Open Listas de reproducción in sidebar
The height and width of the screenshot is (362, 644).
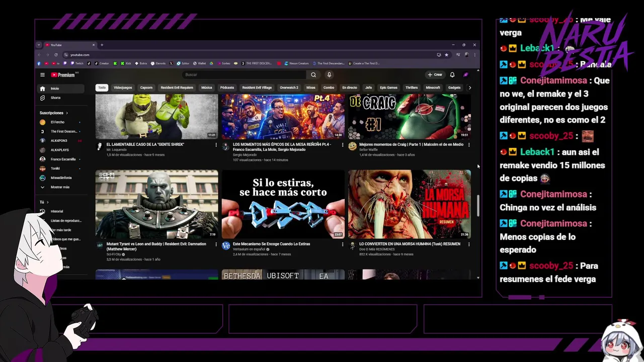click(x=61, y=221)
